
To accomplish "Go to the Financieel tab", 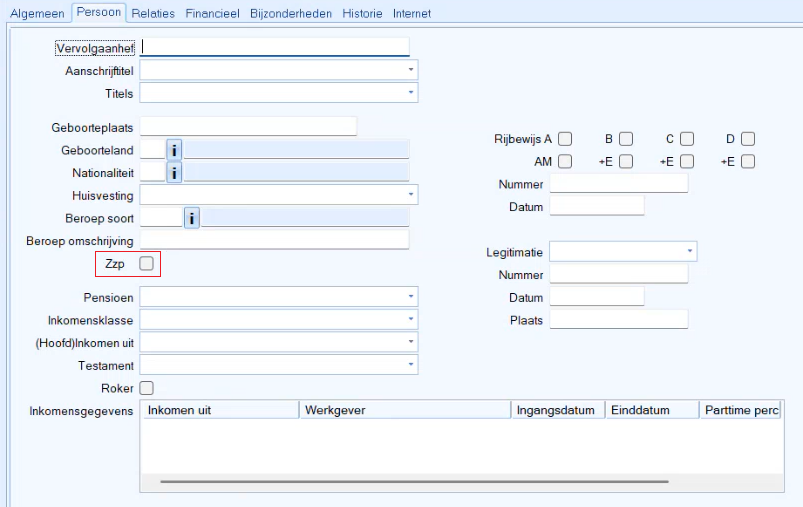I will (x=213, y=13).
